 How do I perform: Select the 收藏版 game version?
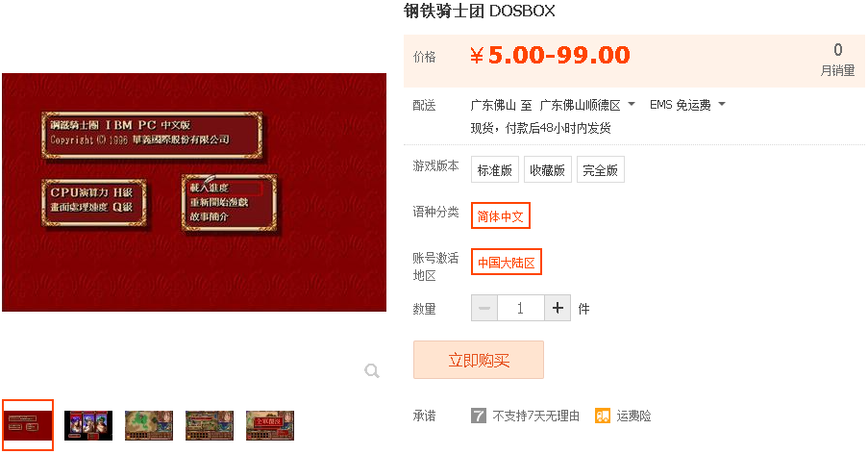[548, 169]
